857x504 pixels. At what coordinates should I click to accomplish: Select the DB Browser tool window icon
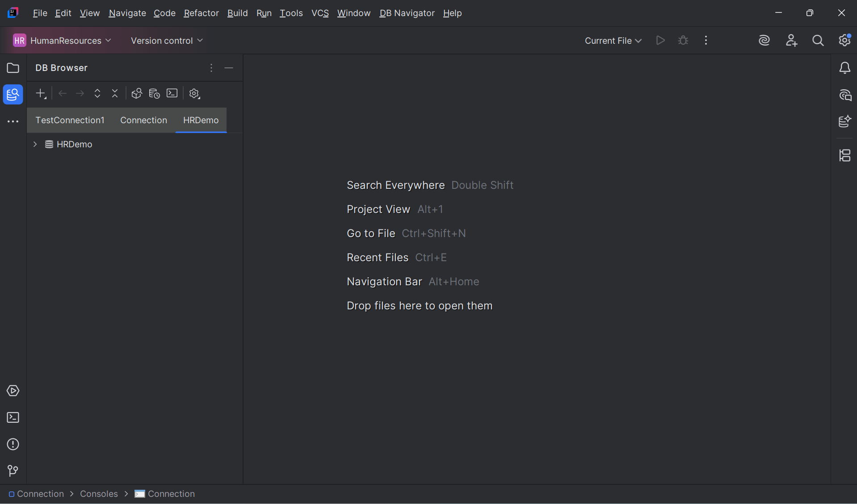[13, 94]
